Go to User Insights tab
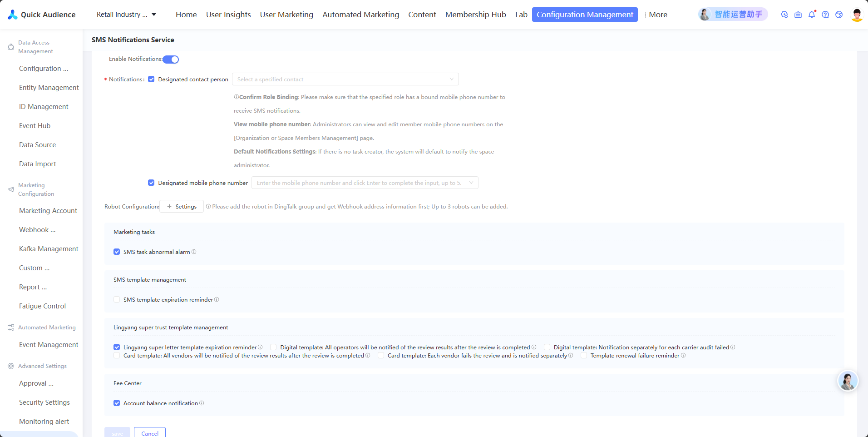This screenshot has width=868, height=437. click(x=228, y=15)
